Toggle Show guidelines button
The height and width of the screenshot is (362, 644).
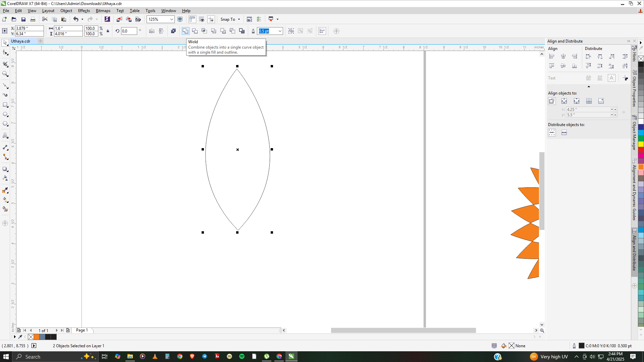[x=211, y=19]
